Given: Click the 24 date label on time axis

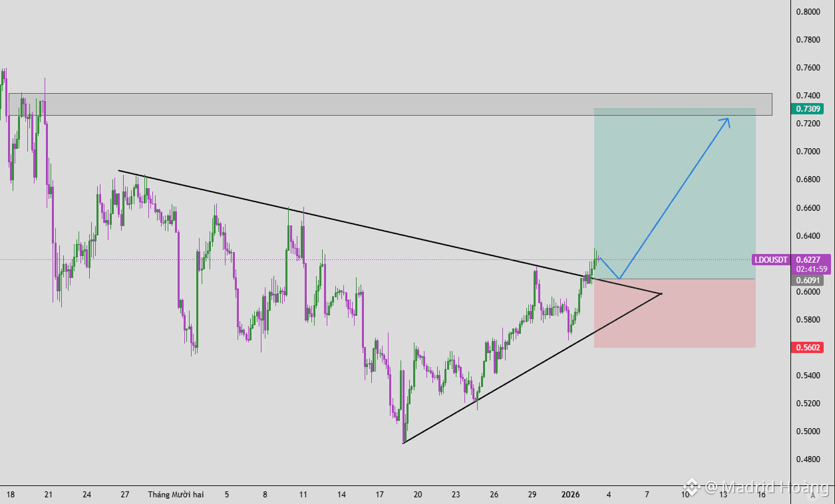Looking at the screenshot, I should click(87, 495).
